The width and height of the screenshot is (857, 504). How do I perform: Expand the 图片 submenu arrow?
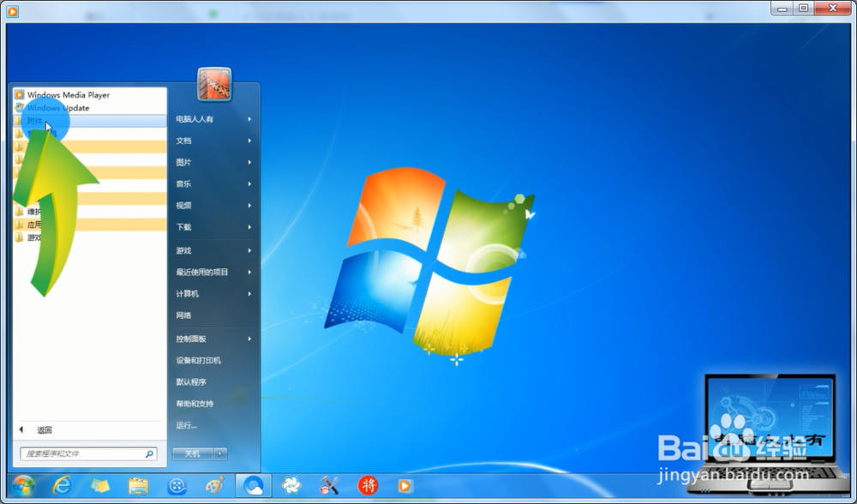(x=249, y=162)
